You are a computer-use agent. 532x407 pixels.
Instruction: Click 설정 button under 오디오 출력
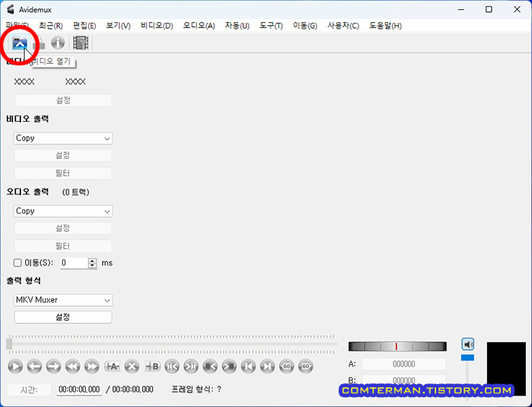coord(63,228)
